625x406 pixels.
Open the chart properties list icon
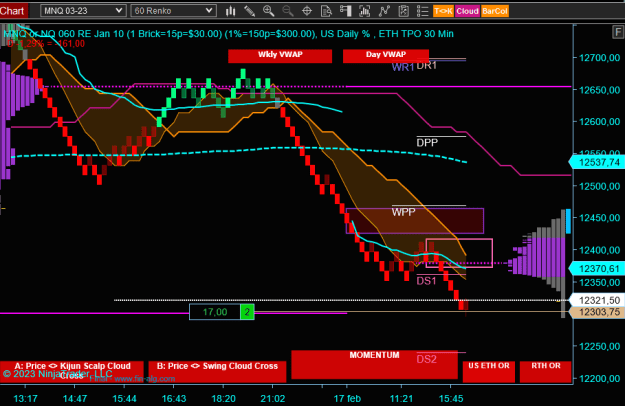pos(423,11)
